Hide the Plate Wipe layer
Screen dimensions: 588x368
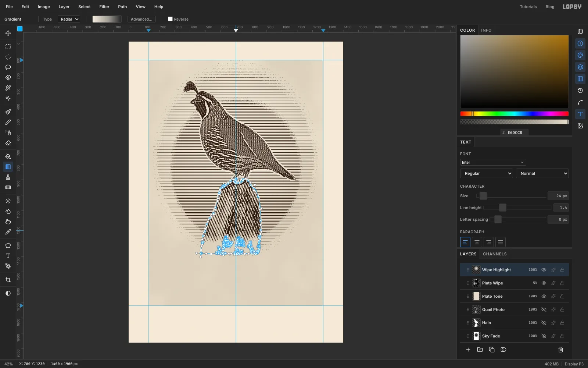[544, 283]
